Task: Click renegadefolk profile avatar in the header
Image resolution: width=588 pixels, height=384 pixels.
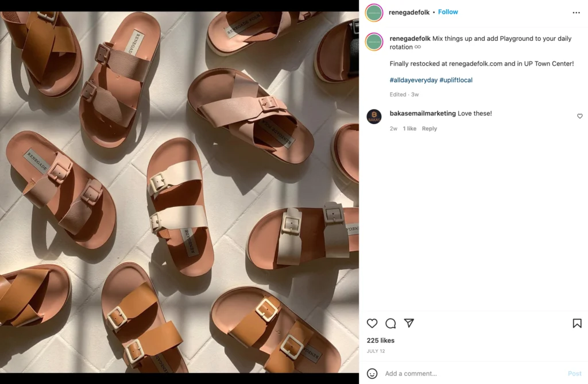Action: click(x=374, y=13)
